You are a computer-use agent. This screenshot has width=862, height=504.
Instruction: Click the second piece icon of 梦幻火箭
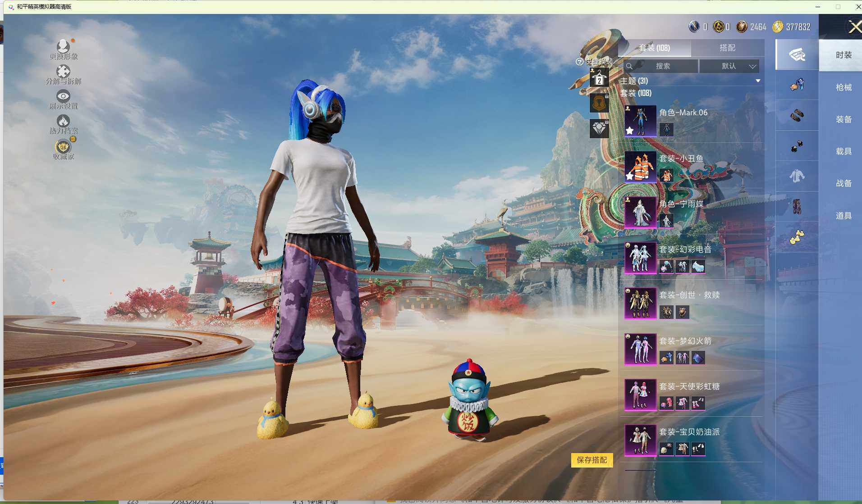[682, 358]
